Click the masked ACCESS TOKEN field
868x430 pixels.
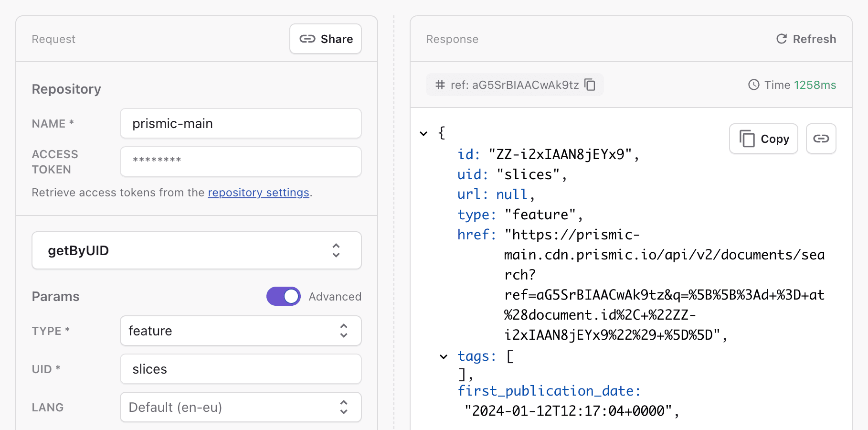click(x=240, y=161)
